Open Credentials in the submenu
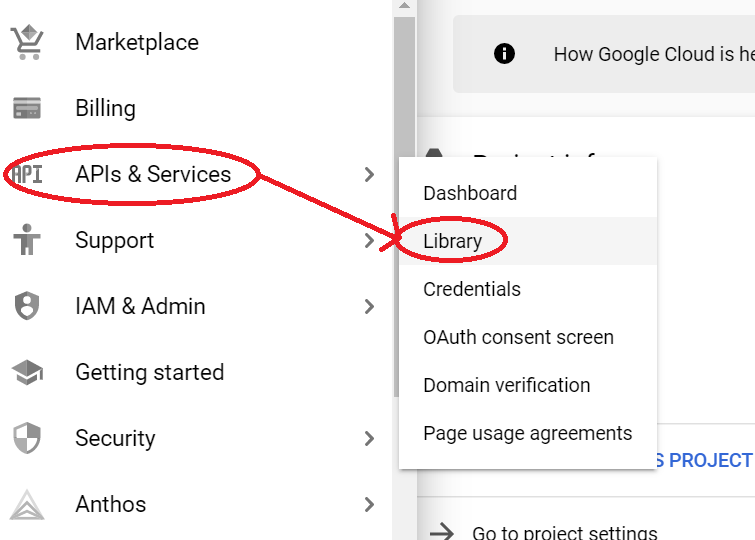Screen dimensions: 755x540 tap(528, 289)
